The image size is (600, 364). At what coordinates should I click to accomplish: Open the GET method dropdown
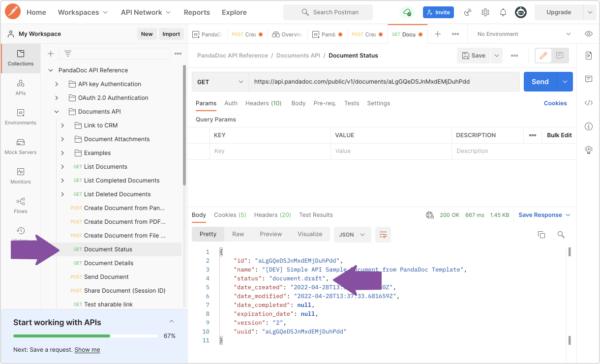coord(220,82)
